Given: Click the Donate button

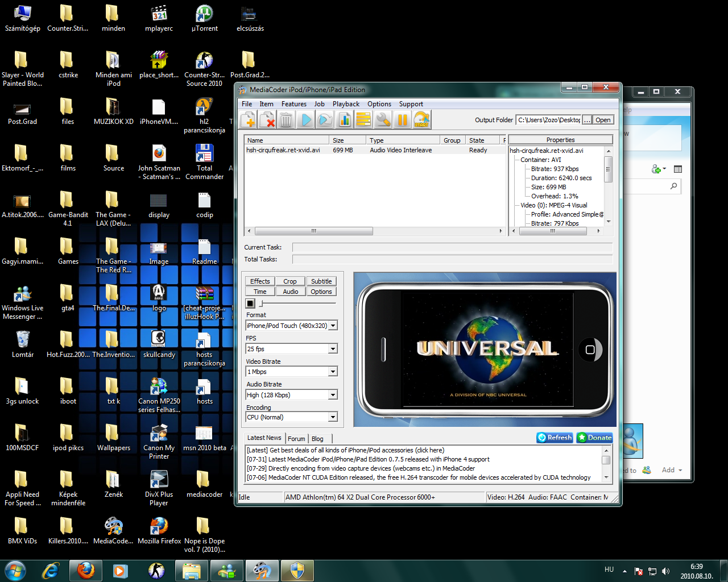Looking at the screenshot, I should point(594,438).
